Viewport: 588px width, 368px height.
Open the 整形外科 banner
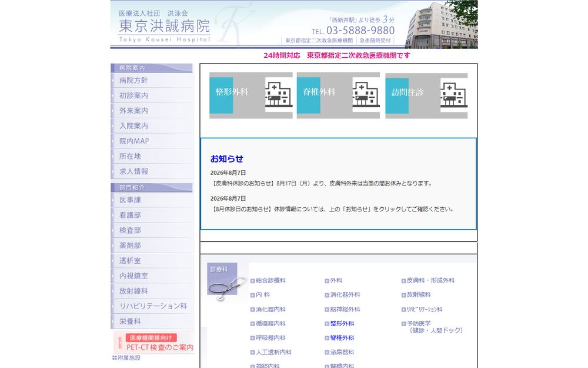[251, 95]
